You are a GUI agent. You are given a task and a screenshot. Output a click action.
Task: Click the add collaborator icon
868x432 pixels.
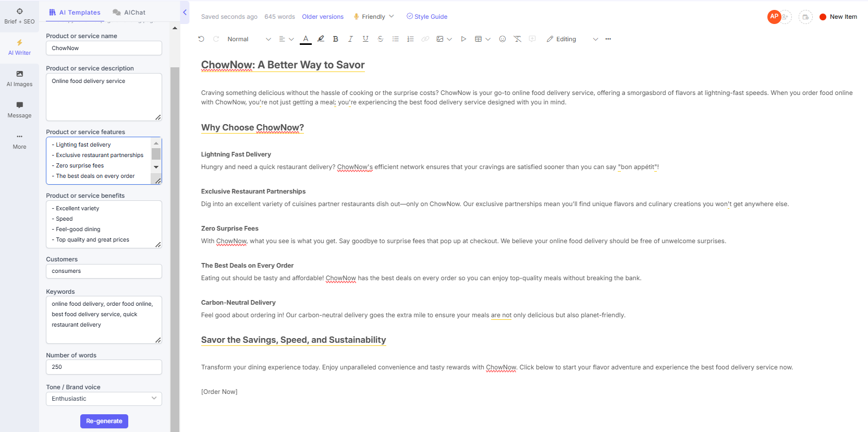tap(786, 17)
